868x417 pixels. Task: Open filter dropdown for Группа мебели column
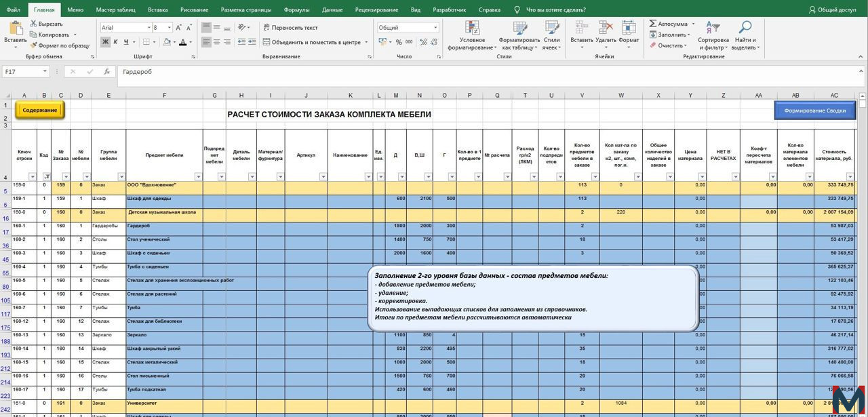[x=121, y=177]
